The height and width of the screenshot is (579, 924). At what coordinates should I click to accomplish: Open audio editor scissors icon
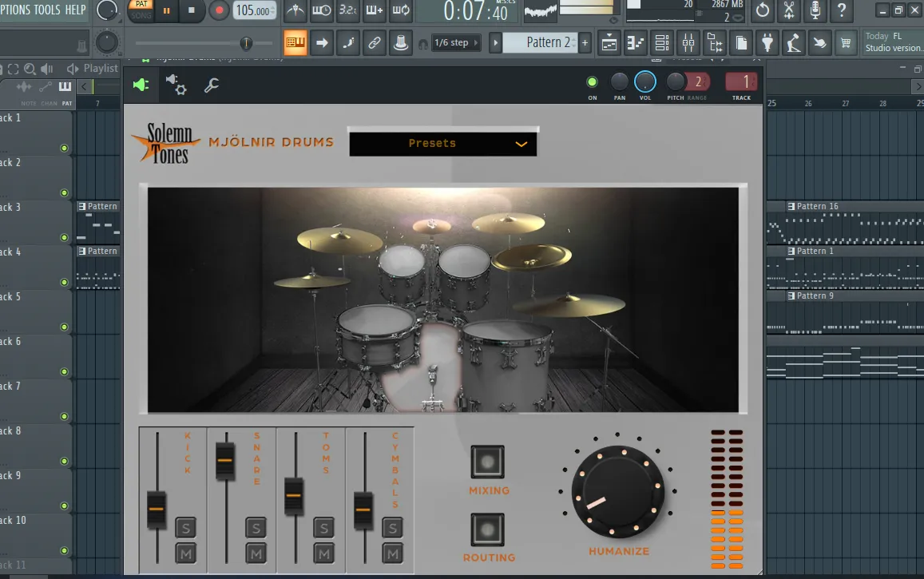pyautogui.click(x=789, y=10)
